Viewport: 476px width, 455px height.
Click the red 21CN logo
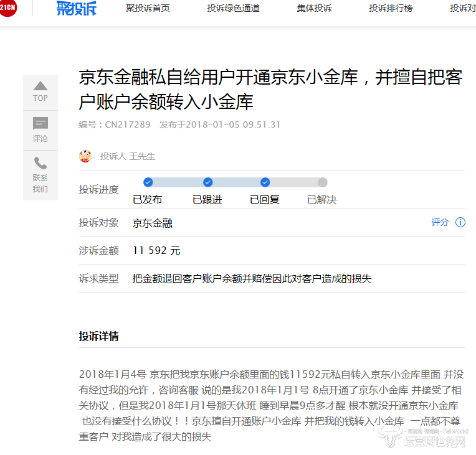pos(7,7)
